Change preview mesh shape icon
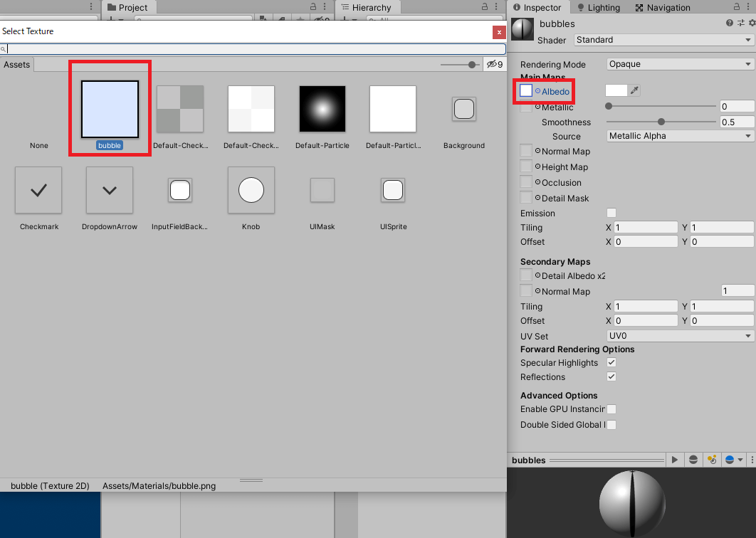The height and width of the screenshot is (538, 756). 693,460
